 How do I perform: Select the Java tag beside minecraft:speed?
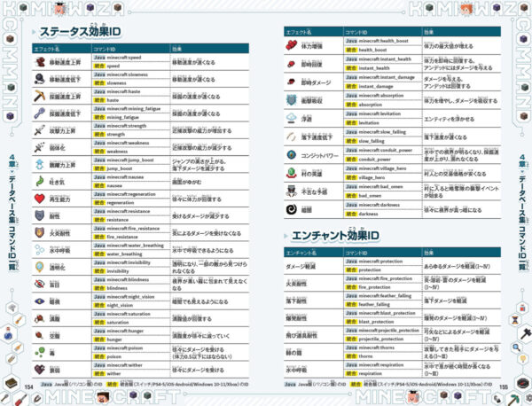[99, 57]
